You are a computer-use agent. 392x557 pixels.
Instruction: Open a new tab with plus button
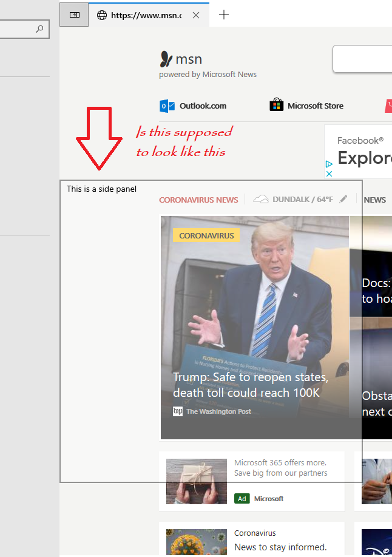[223, 15]
